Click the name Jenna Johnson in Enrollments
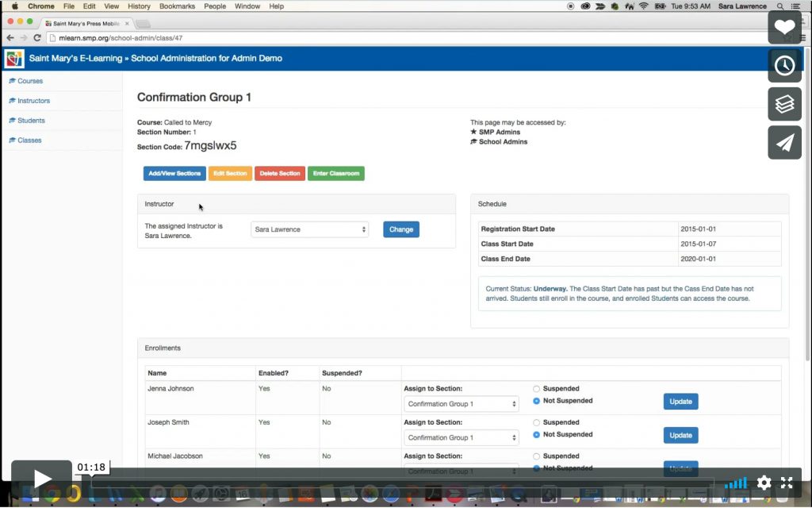Image resolution: width=812 pixels, height=508 pixels. (x=170, y=388)
